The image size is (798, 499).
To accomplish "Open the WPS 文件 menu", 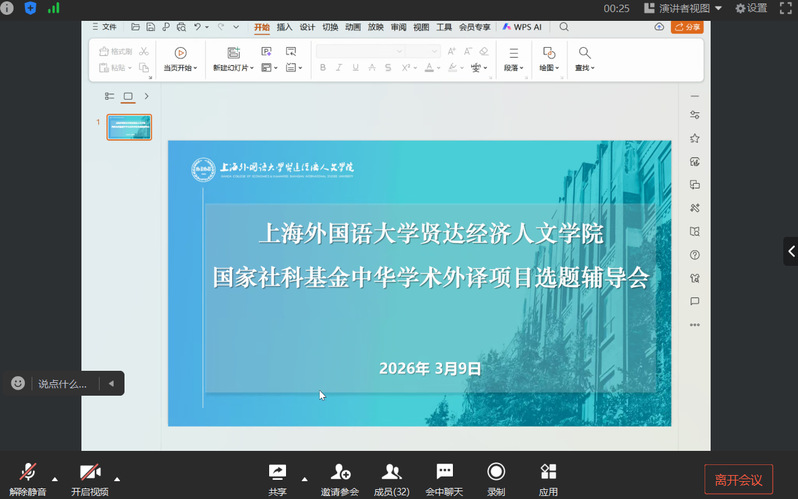I will pos(105,27).
